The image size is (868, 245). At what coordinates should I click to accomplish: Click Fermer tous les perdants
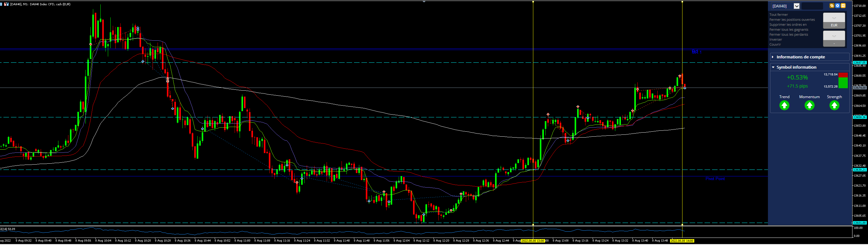[x=789, y=35]
